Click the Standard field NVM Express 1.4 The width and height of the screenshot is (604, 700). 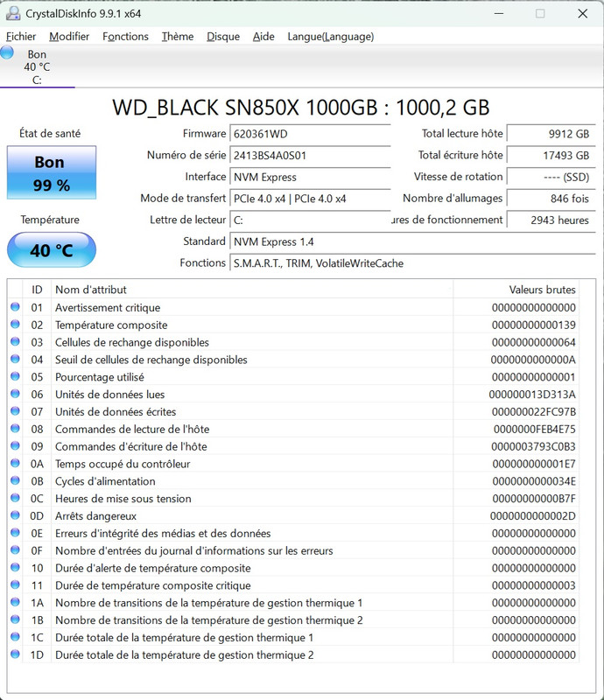point(412,241)
